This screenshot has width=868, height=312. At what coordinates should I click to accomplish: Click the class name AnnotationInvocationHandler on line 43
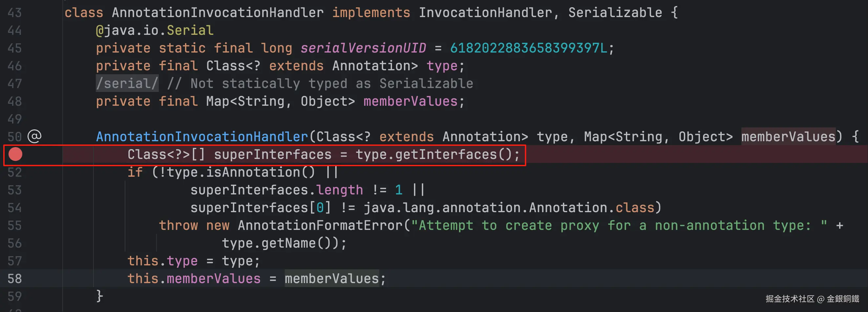[218, 13]
